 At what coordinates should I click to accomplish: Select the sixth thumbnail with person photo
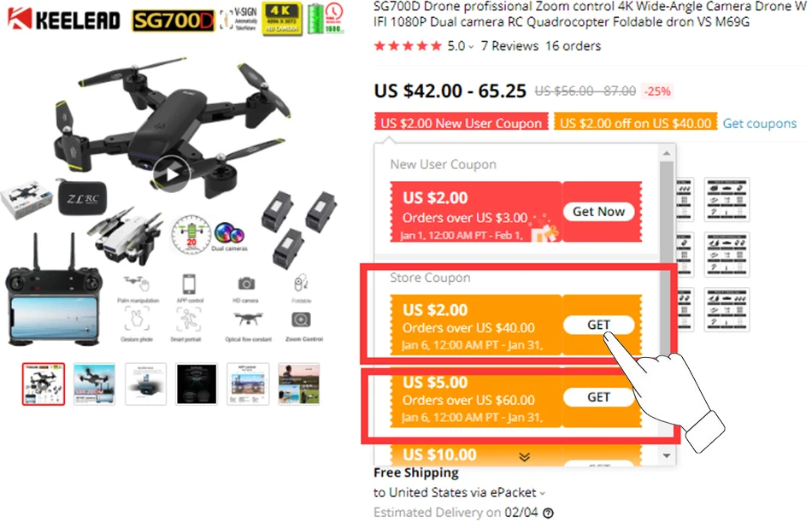299,384
